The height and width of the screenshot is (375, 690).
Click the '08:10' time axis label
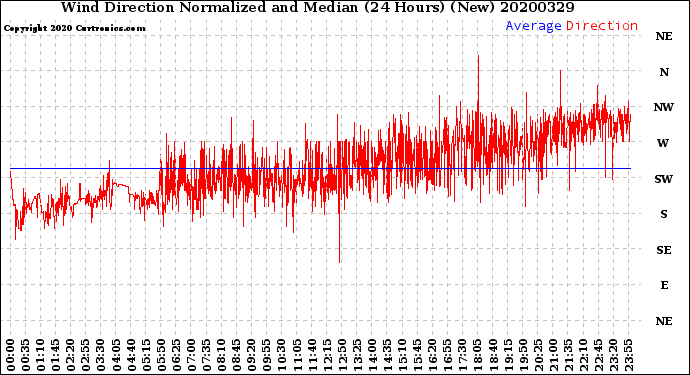(x=221, y=355)
